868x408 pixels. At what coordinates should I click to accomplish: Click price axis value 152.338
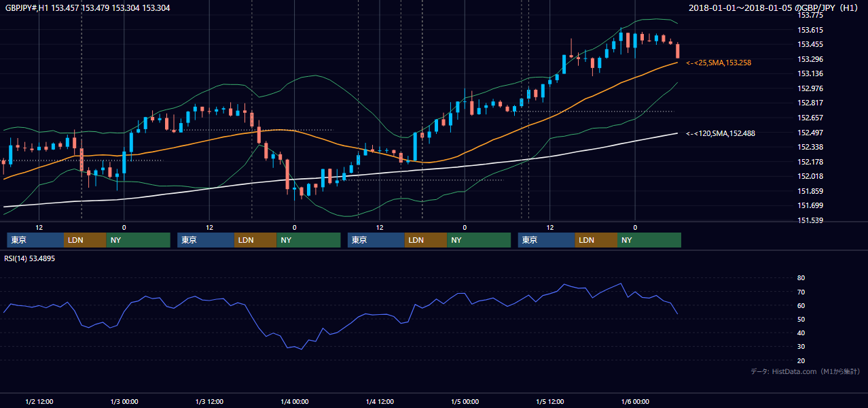point(810,147)
